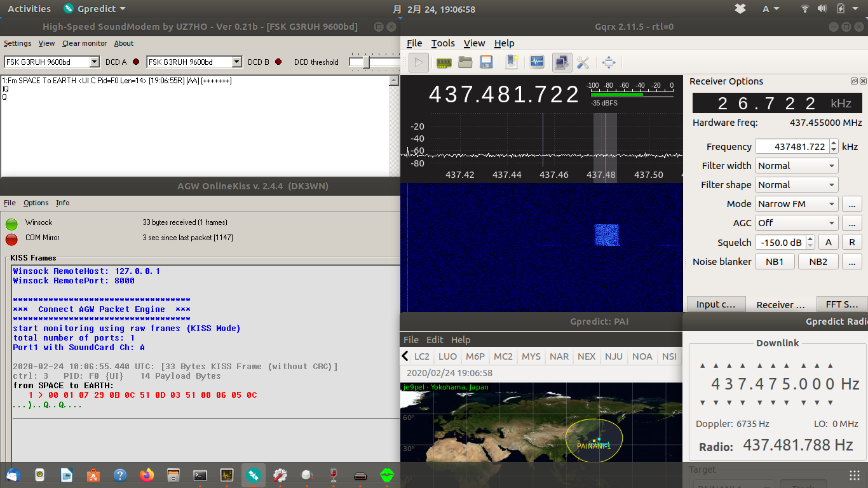The image size is (868, 488).
Task: Show applications grid icon
Action: click(x=855, y=475)
